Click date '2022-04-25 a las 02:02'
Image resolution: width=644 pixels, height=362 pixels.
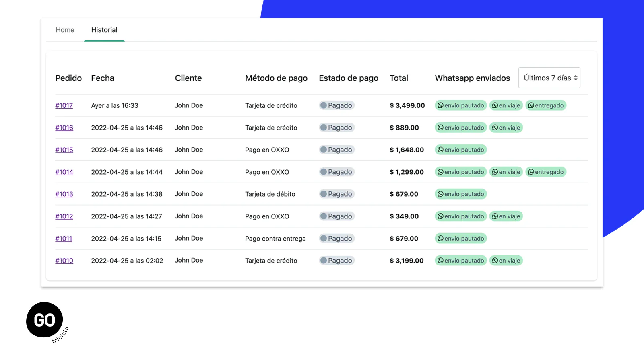click(127, 260)
